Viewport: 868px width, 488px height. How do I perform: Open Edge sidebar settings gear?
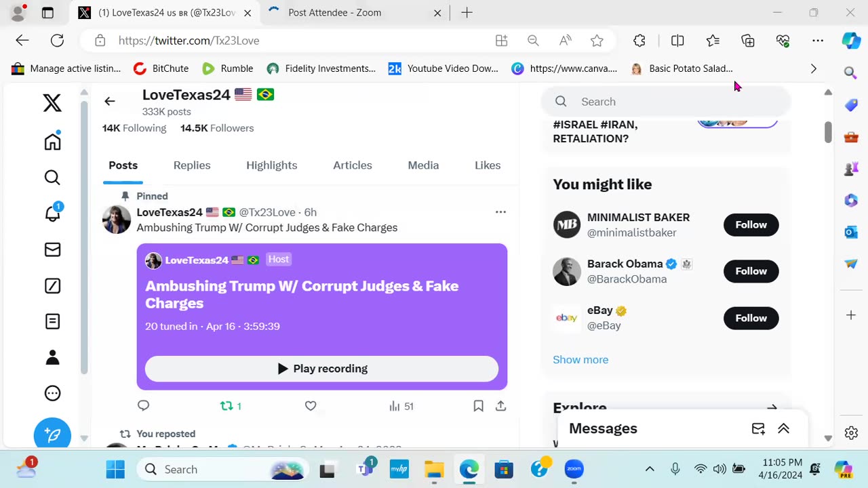coord(851,432)
